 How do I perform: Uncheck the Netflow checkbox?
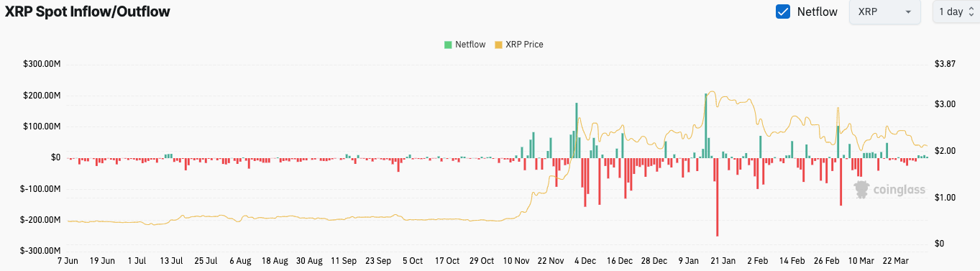pyautogui.click(x=783, y=12)
